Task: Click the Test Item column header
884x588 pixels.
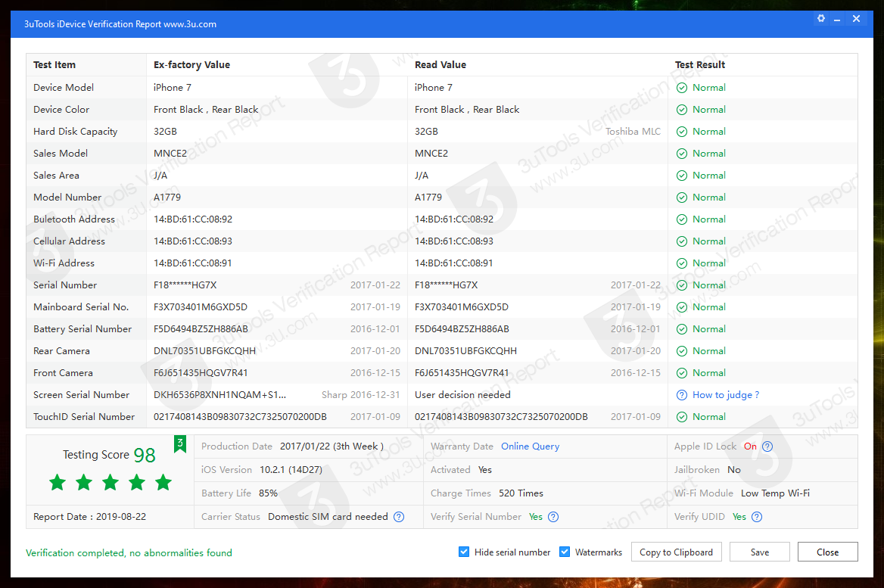Action: coord(54,65)
